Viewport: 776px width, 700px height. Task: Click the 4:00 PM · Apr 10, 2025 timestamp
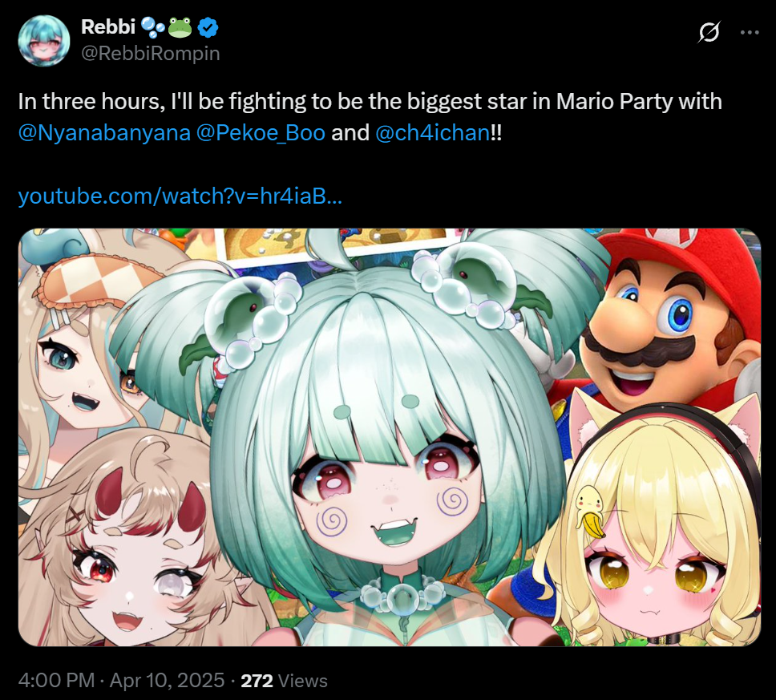pyautogui.click(x=121, y=680)
